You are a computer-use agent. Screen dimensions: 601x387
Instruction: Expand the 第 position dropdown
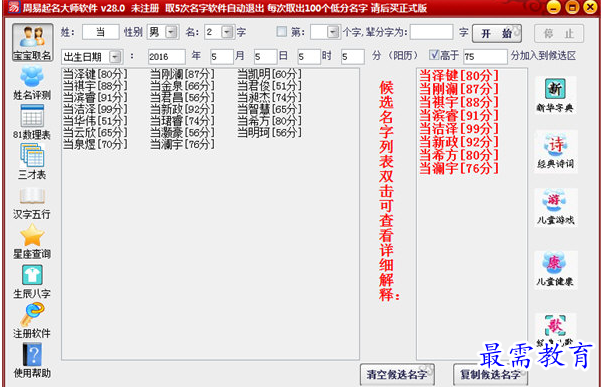point(333,32)
